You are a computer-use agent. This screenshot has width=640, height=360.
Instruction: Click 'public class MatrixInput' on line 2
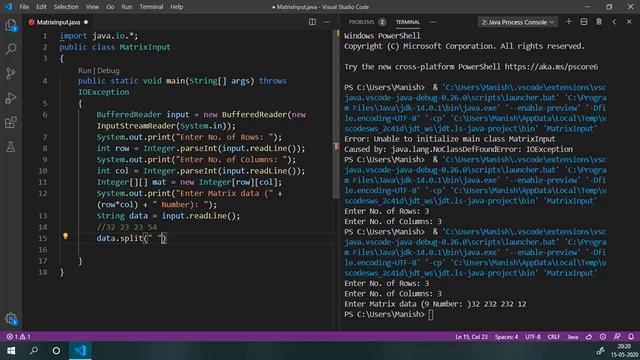(115, 47)
